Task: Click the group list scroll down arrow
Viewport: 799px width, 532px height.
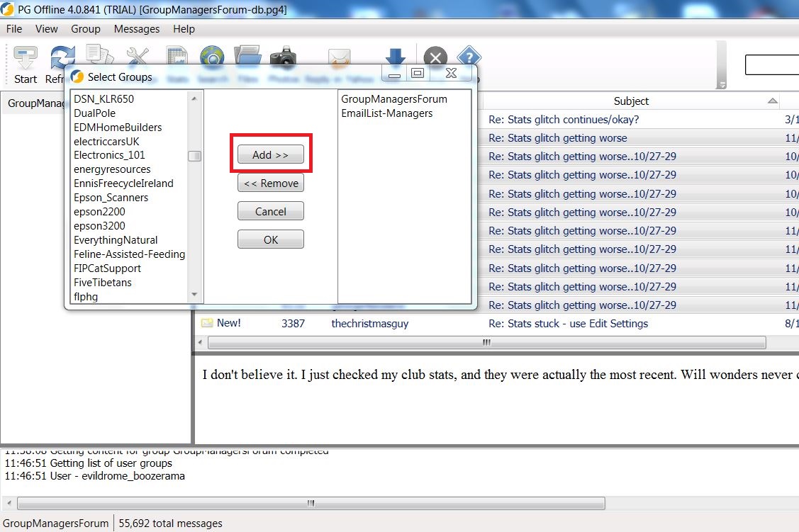Action: pyautogui.click(x=194, y=294)
